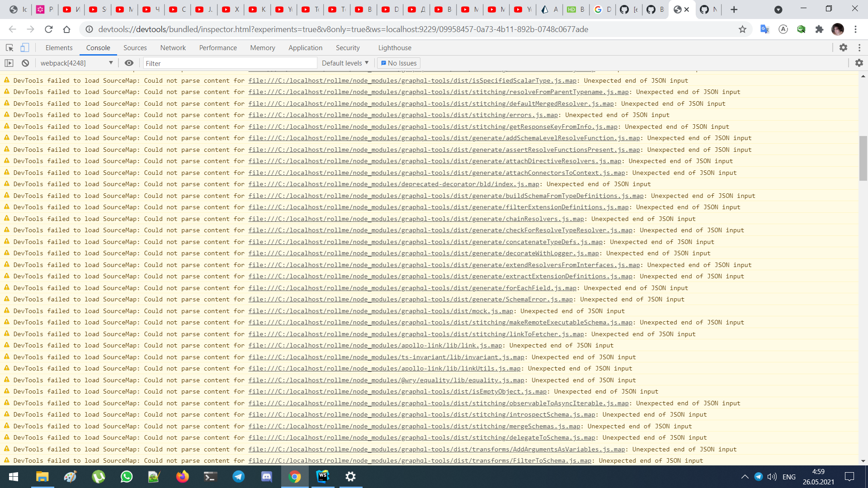Viewport: 868px width, 488px height.
Task: Open the Security tab
Action: 348,48
